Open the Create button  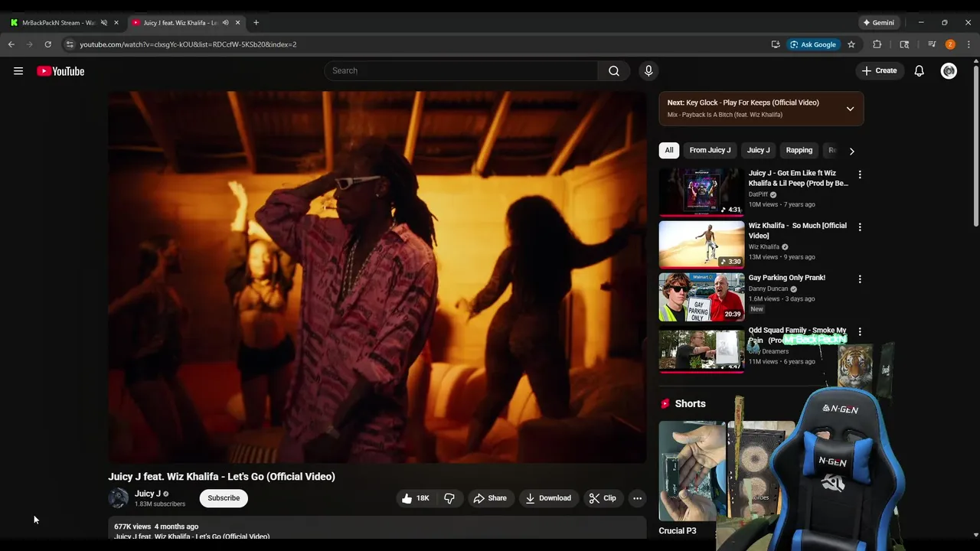click(x=879, y=70)
